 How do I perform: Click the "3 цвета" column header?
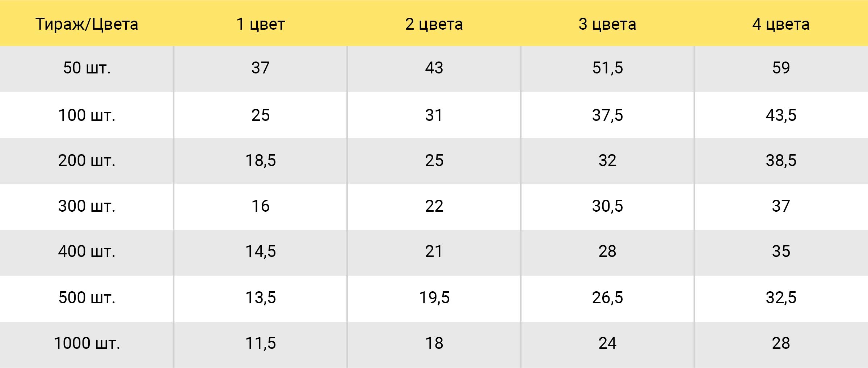click(607, 24)
